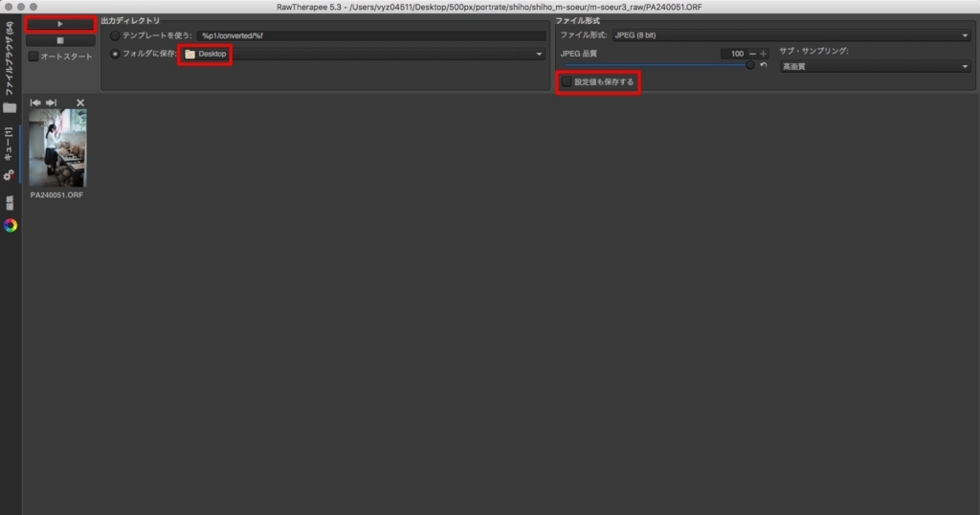Switch to the ファイルブラウザ vertical tab

[10, 58]
